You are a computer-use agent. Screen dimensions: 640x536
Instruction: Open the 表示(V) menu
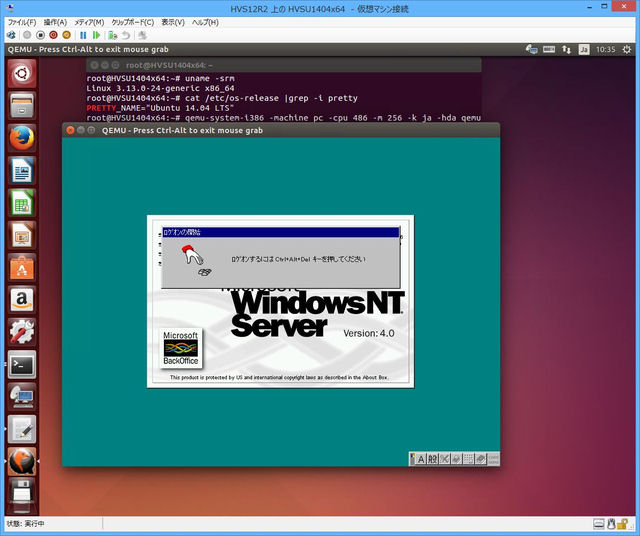173,22
